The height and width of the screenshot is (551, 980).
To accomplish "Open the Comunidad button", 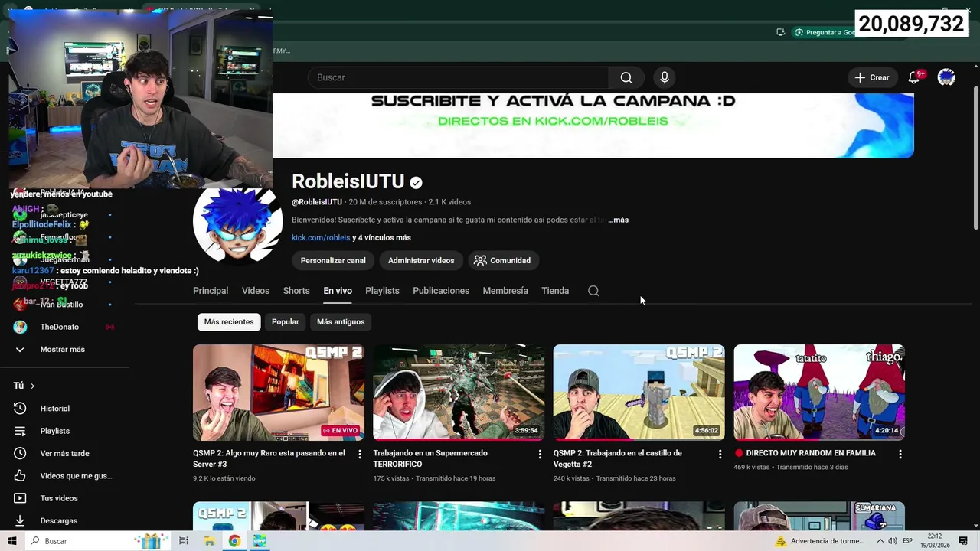I will click(502, 260).
